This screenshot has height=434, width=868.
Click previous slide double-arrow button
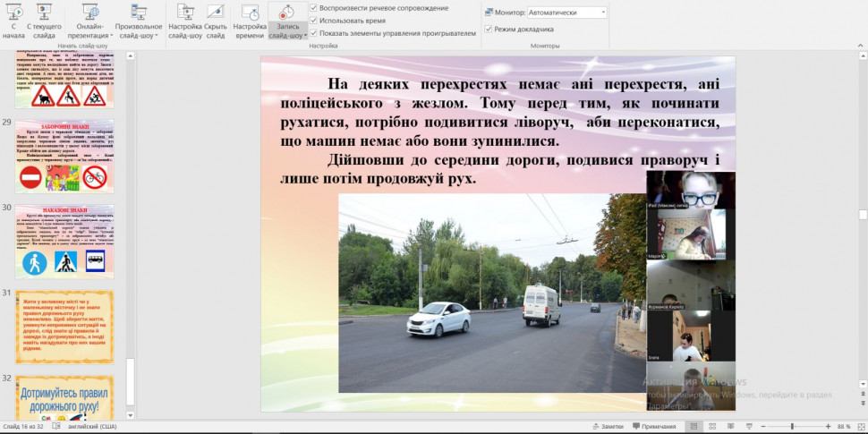[863, 393]
